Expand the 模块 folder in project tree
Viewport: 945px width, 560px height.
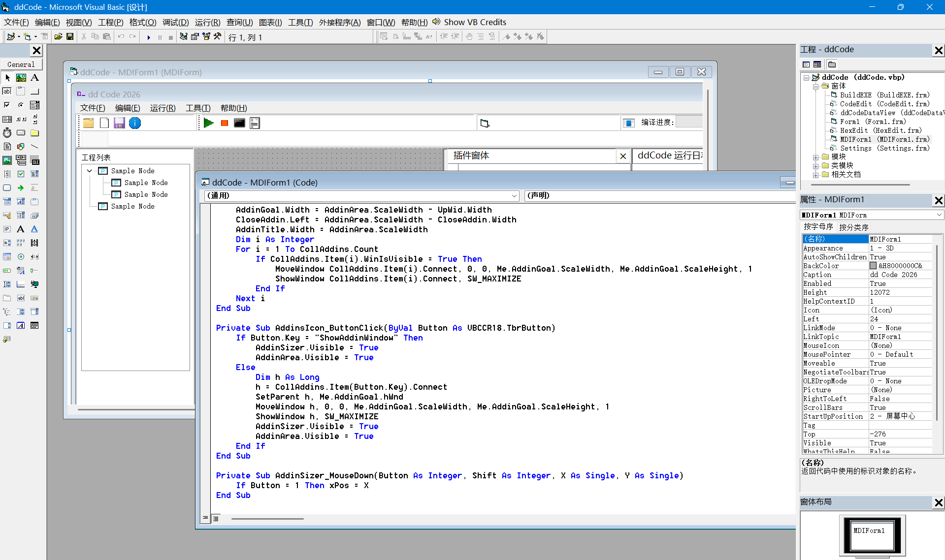pyautogui.click(x=815, y=157)
